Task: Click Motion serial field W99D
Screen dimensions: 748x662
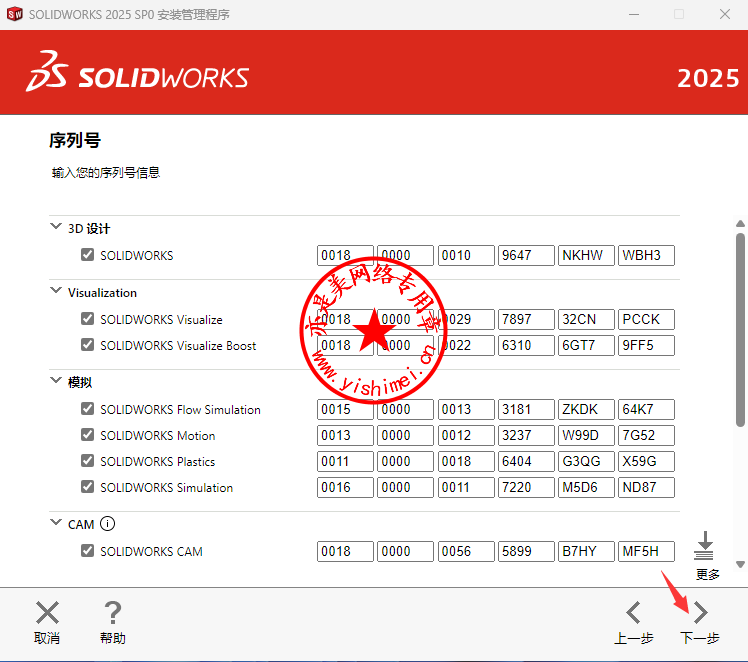Action: pyautogui.click(x=586, y=435)
